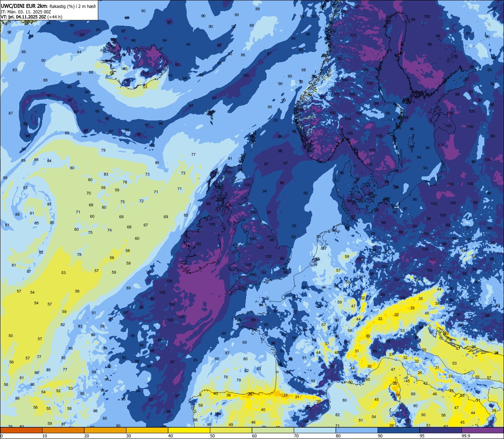Select the color bar tick label "50"
Screen dimensions: 504x439
pyautogui.click(x=213, y=436)
